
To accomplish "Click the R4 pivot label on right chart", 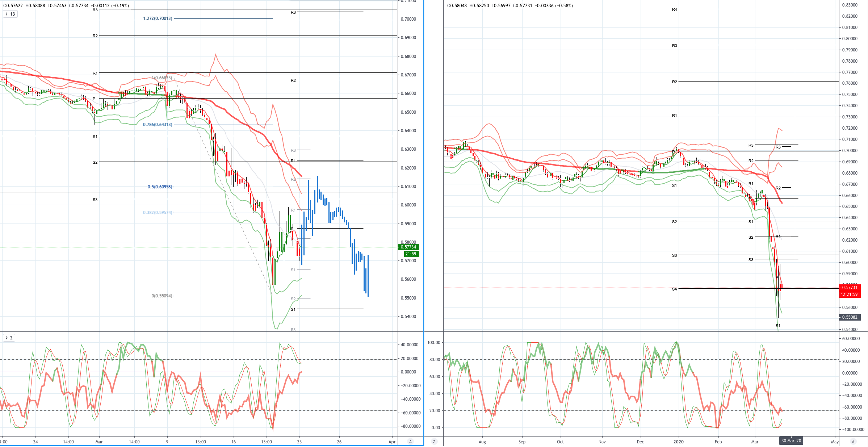I will click(674, 9).
